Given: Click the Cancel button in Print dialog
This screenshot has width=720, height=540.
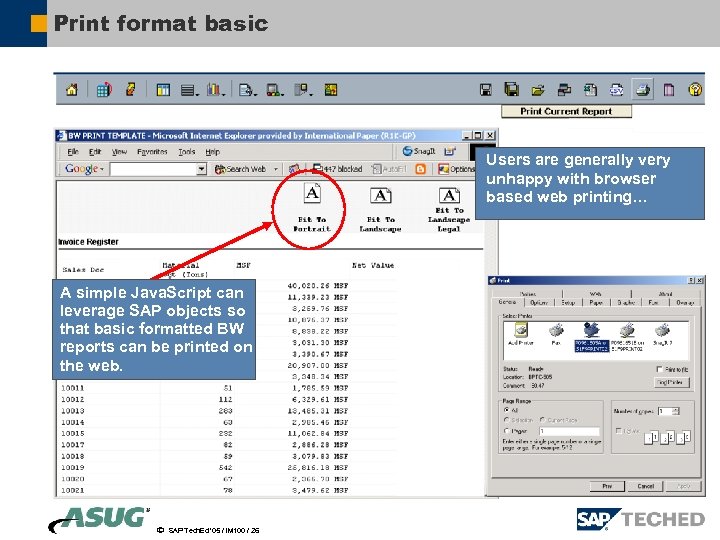Looking at the screenshot, I should [646, 486].
